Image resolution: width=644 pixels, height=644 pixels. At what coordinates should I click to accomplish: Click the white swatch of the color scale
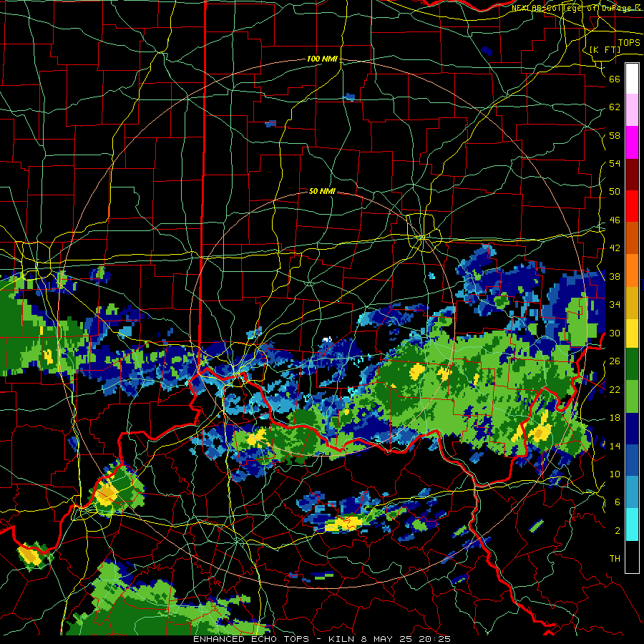tap(632, 79)
